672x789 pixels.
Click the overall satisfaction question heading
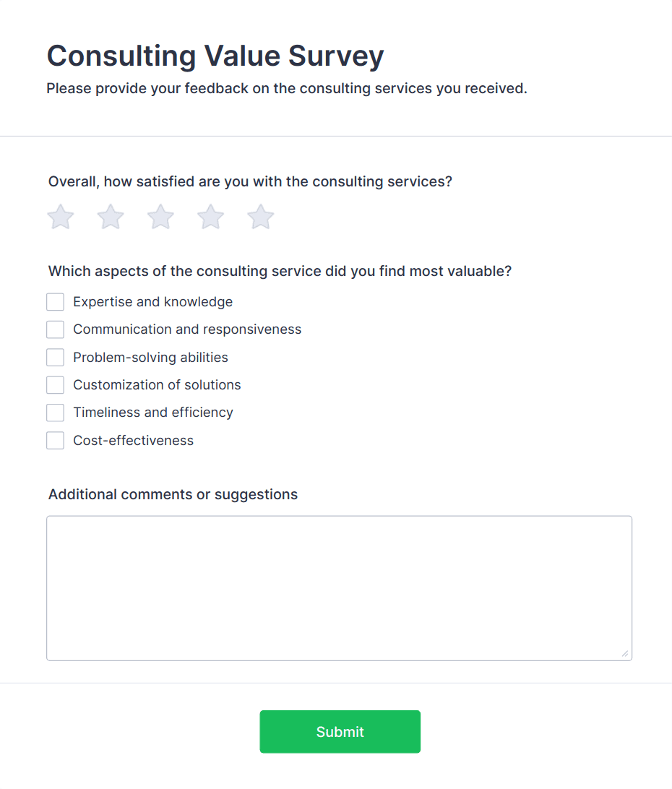click(250, 181)
